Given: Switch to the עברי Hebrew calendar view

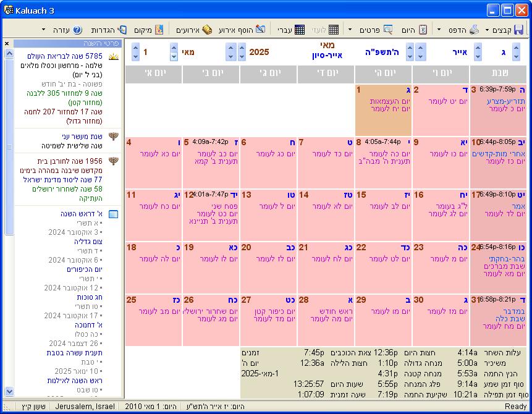Looking at the screenshot, I should (x=300, y=30).
